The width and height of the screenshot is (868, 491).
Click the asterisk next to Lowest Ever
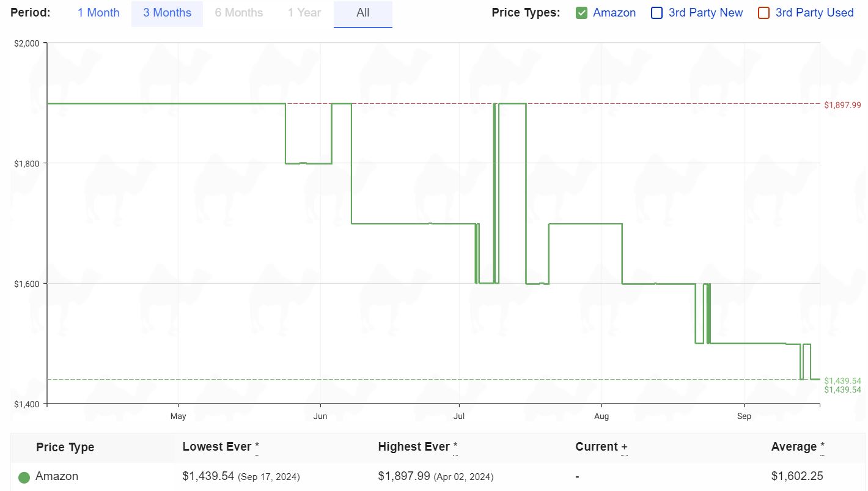(x=257, y=447)
